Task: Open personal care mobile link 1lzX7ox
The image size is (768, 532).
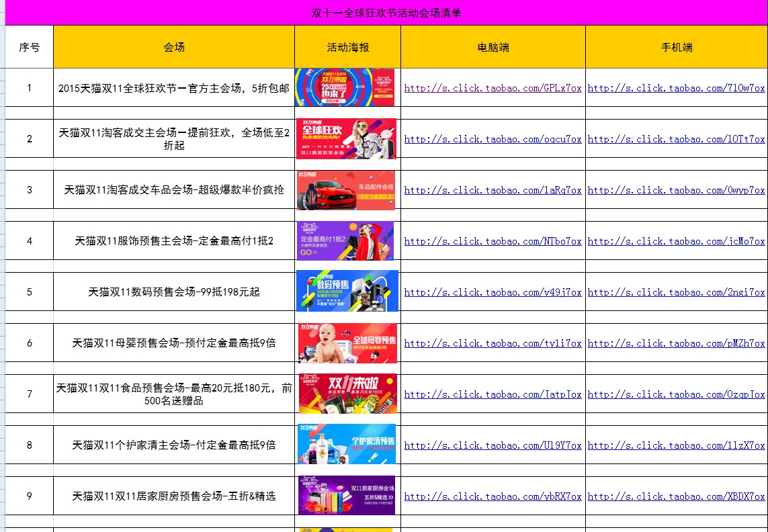Action: 675,445
